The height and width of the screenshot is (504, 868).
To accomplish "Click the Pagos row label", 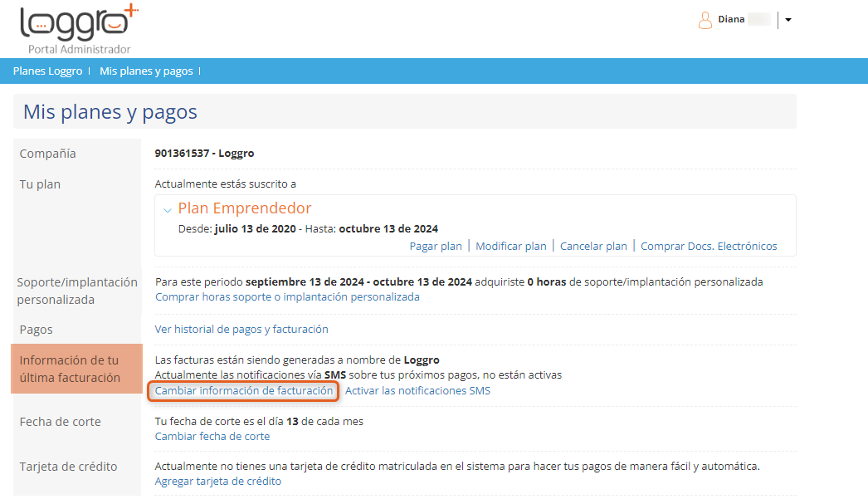I will pos(36,330).
